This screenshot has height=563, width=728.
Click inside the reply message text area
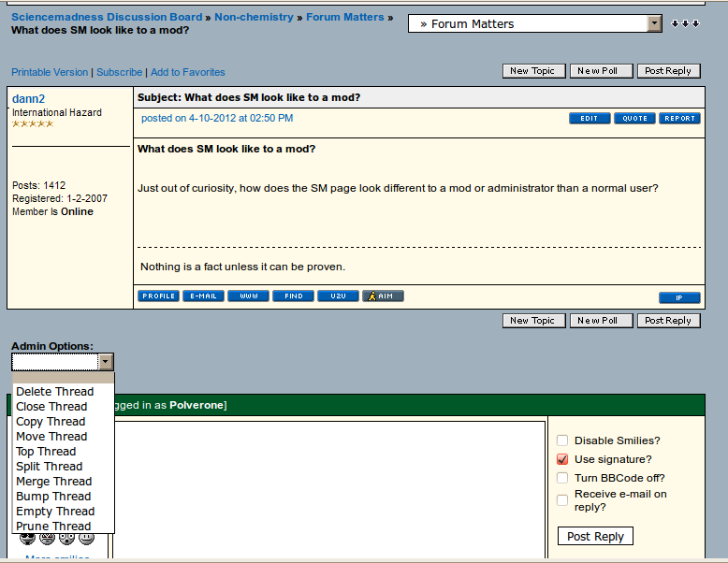pyautogui.click(x=328, y=486)
